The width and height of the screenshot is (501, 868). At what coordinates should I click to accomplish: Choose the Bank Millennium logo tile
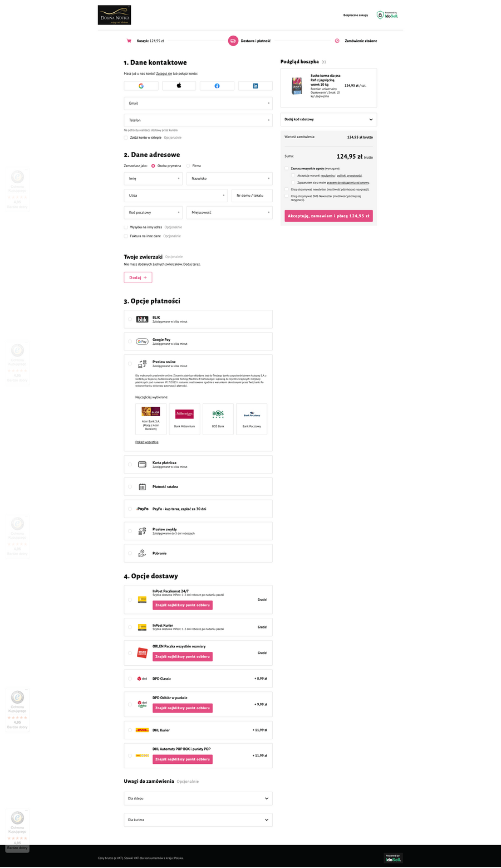tap(184, 419)
